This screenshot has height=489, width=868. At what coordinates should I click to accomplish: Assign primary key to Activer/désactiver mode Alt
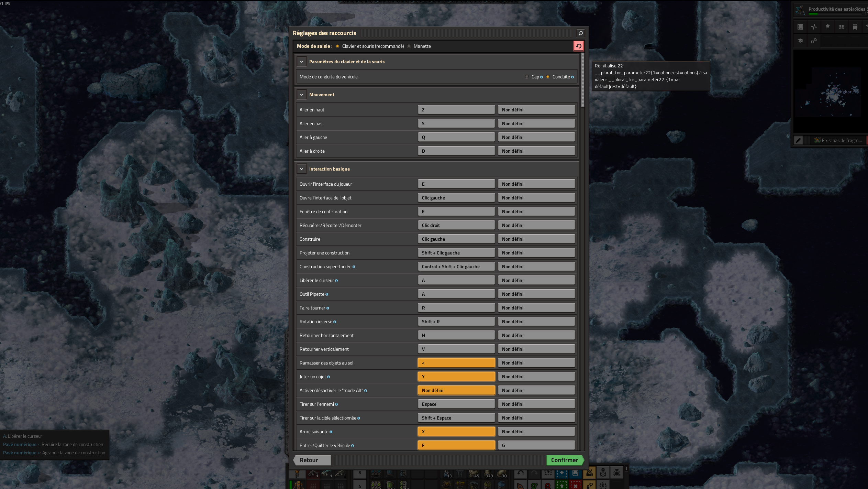pos(456,390)
